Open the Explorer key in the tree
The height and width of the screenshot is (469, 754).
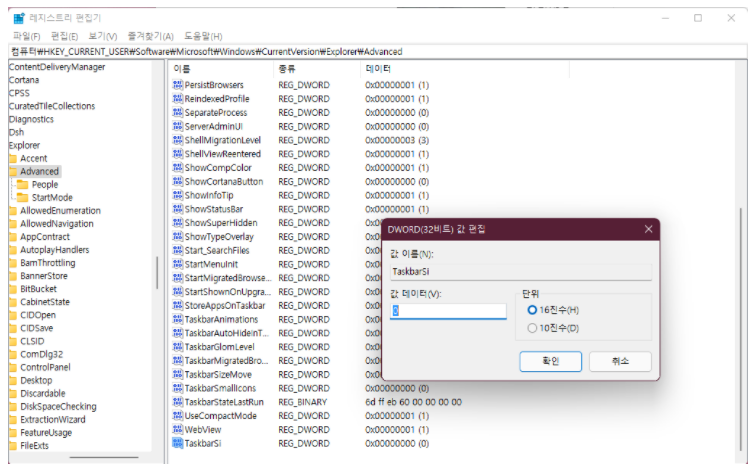(x=24, y=145)
